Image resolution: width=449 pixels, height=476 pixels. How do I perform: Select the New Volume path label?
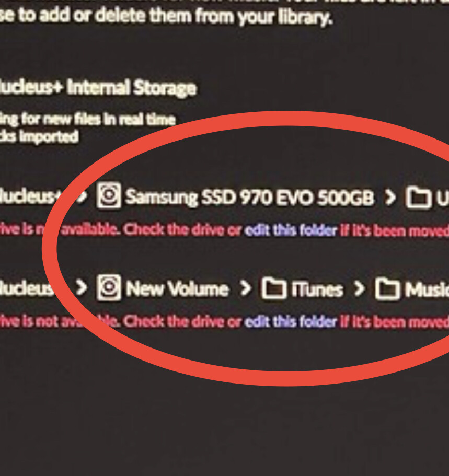pos(177,289)
